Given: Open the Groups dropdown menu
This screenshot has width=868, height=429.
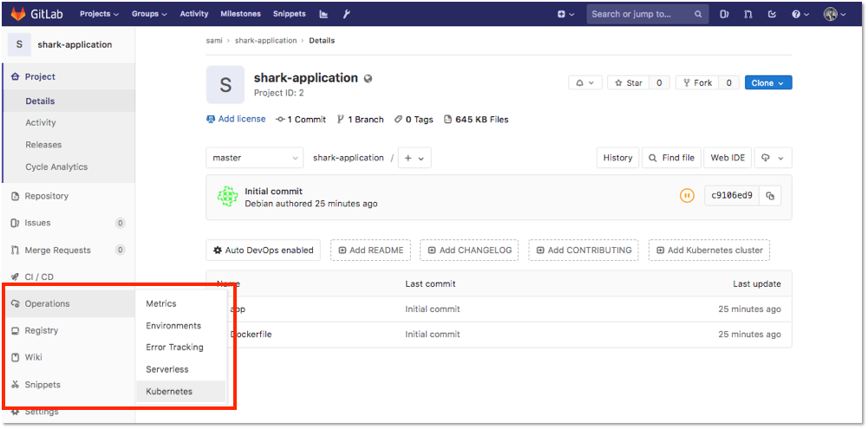Looking at the screenshot, I should [149, 14].
